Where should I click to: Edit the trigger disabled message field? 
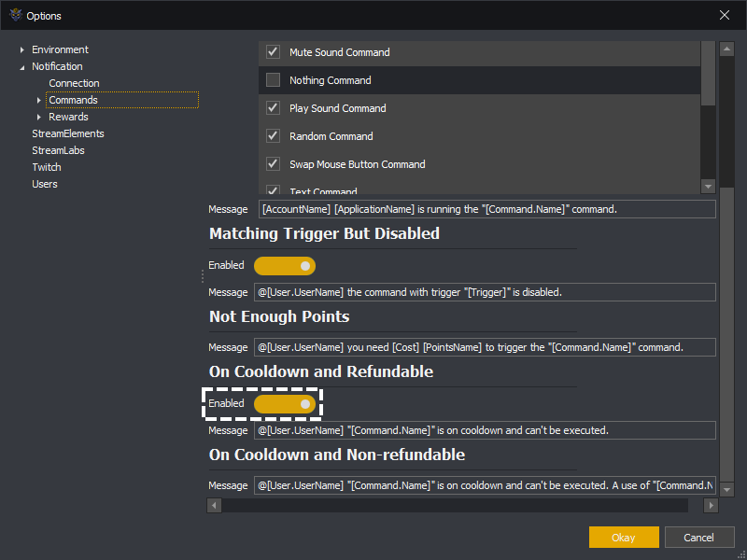[x=485, y=292]
